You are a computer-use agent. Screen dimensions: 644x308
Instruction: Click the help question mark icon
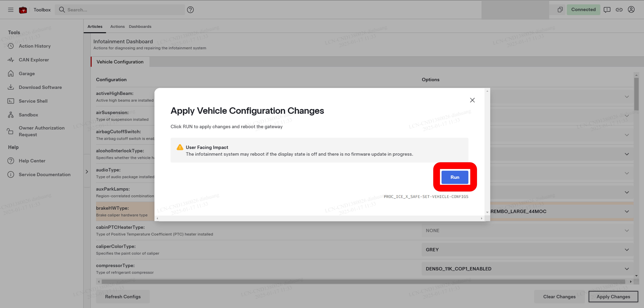tap(190, 10)
